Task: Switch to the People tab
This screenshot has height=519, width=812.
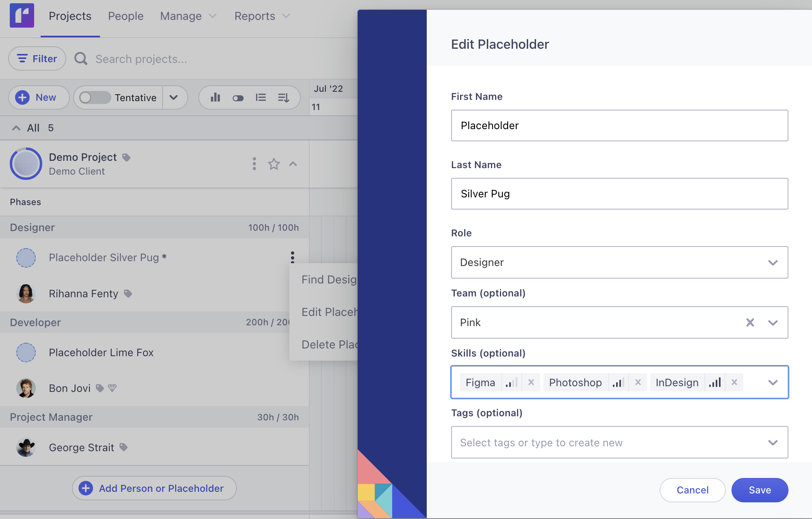Action: coord(126,16)
